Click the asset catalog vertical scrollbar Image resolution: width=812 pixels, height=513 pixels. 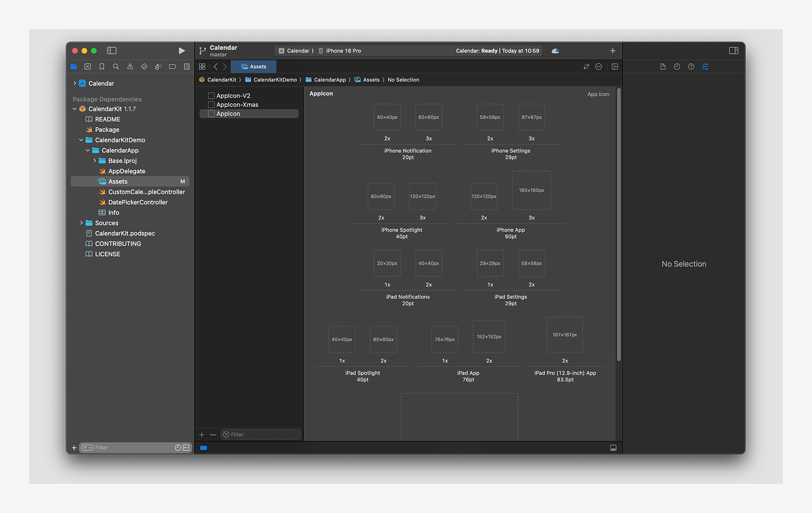619,225
